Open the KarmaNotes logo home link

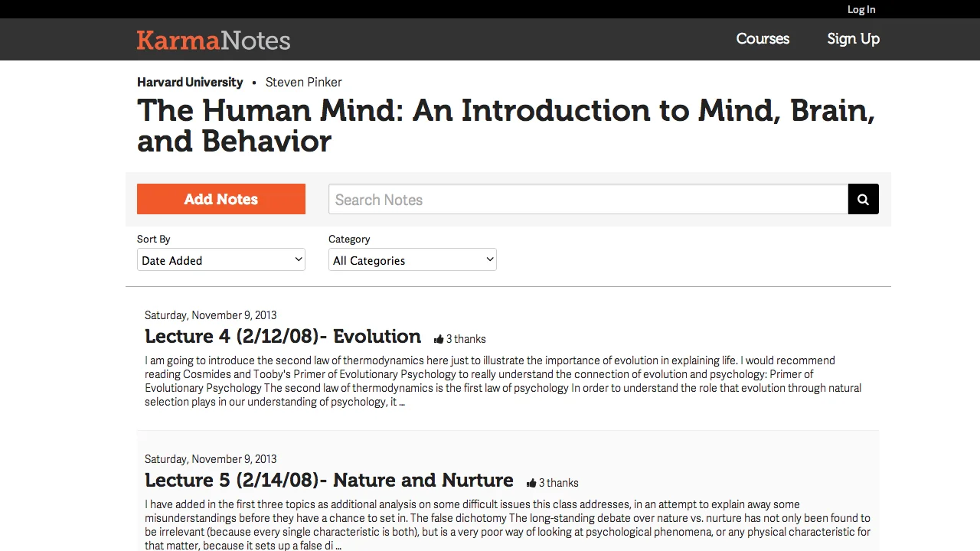[214, 40]
